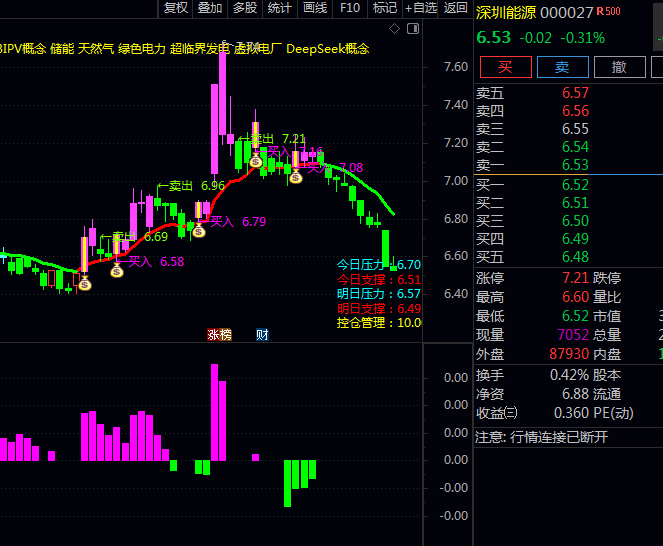Image resolution: width=663 pixels, height=546 pixels.
Task: Click the change percentage -0.31%
Action: click(583, 38)
